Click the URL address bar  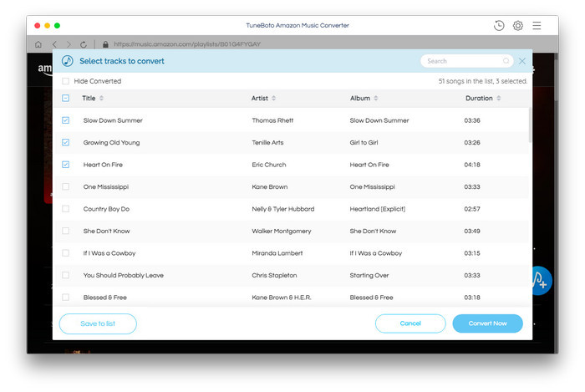click(187, 44)
